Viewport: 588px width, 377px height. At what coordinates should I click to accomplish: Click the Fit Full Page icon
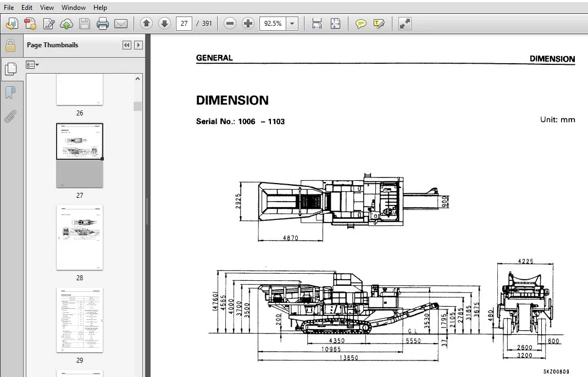coord(335,24)
